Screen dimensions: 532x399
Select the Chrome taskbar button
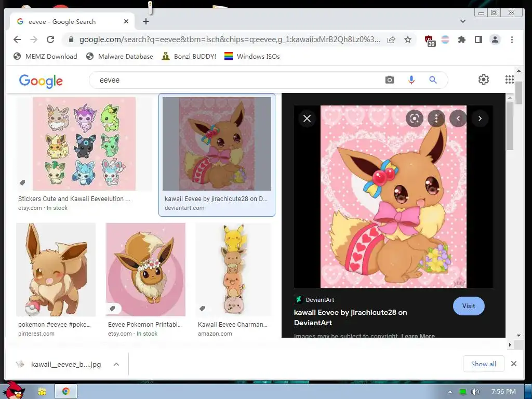click(x=66, y=392)
